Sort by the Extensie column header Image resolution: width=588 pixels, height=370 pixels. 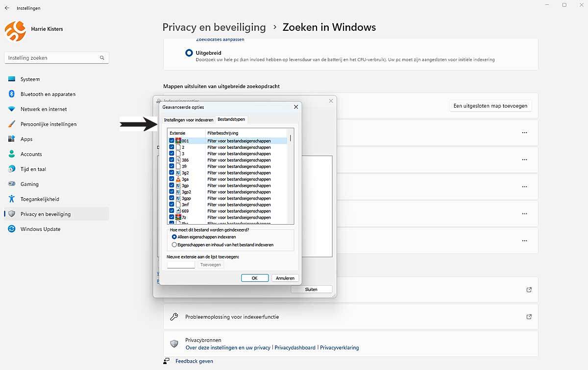pos(186,133)
